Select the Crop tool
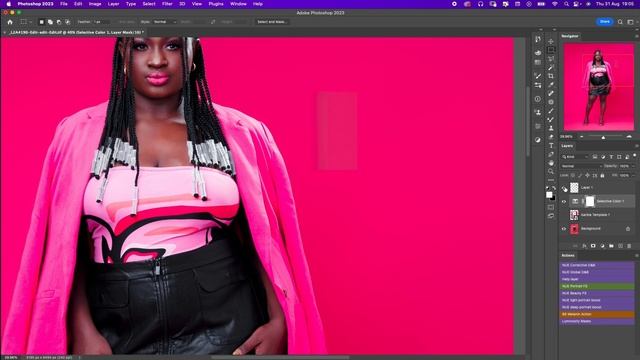The width and height of the screenshot is (640, 360). (x=551, y=76)
